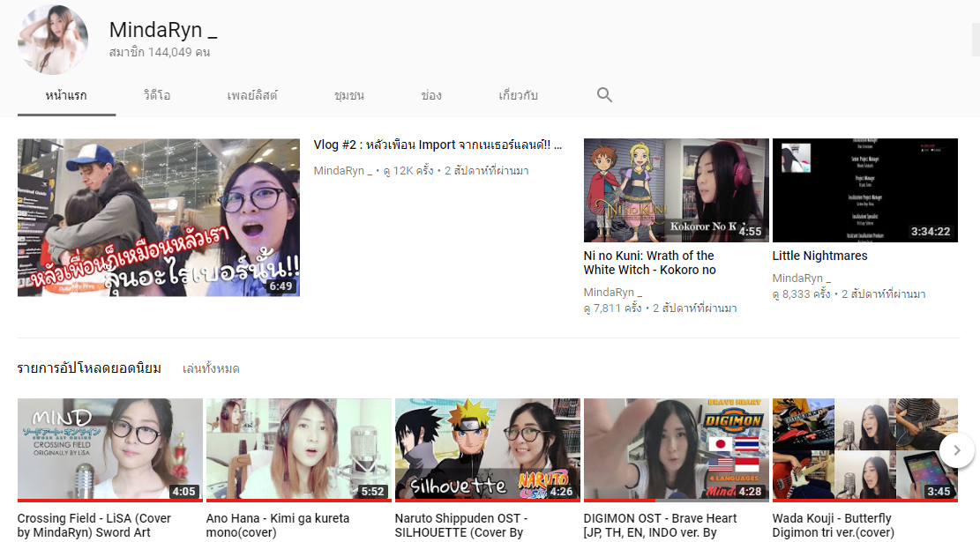Click the สมาชิก 144,049 คน subscriber count
980x542 pixels.
point(160,53)
